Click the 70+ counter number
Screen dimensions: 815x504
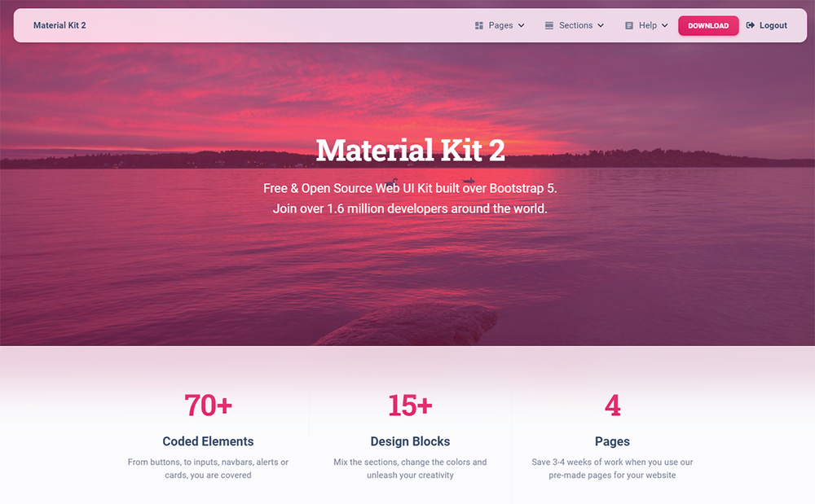click(207, 405)
